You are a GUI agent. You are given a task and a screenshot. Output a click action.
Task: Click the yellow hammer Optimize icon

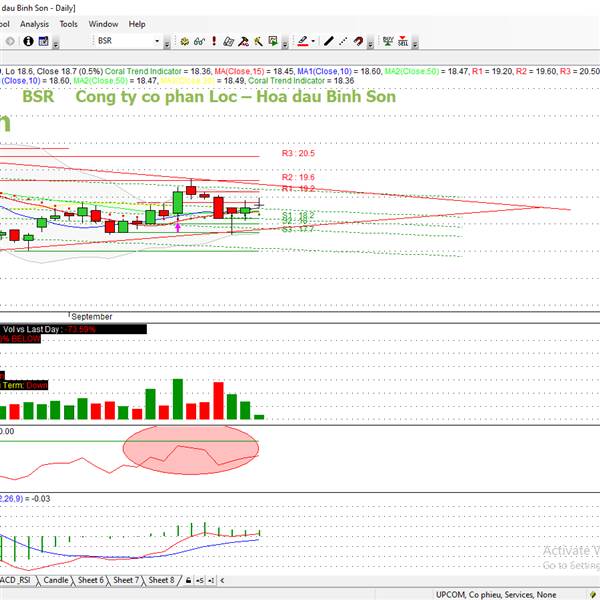pyautogui.click(x=258, y=41)
